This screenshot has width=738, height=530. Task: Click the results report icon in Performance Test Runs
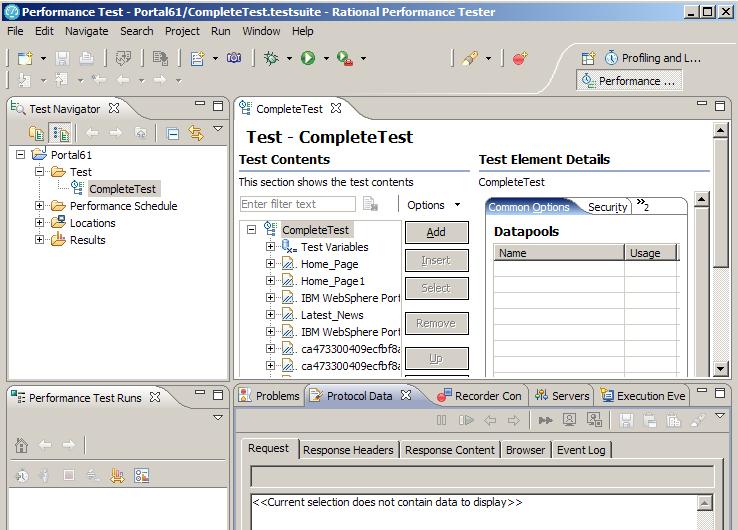coord(141,476)
